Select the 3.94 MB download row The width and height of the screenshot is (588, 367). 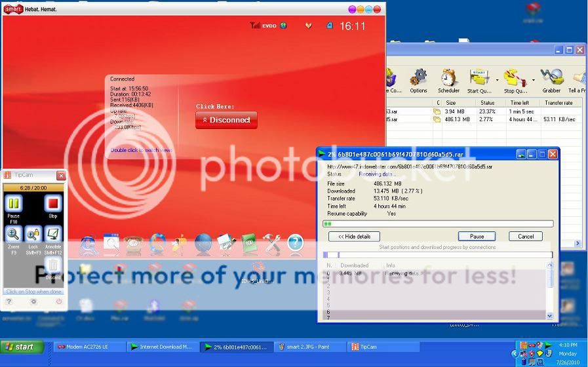coord(484,111)
